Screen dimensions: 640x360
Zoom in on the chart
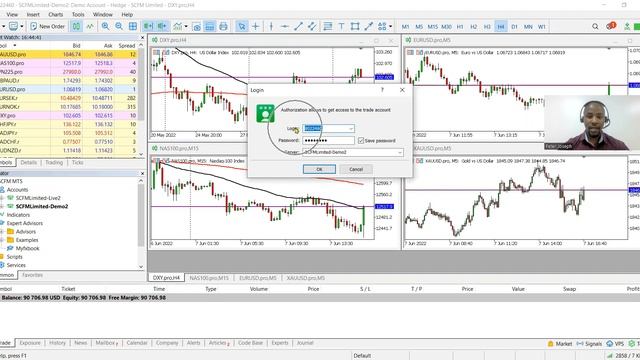105,26
